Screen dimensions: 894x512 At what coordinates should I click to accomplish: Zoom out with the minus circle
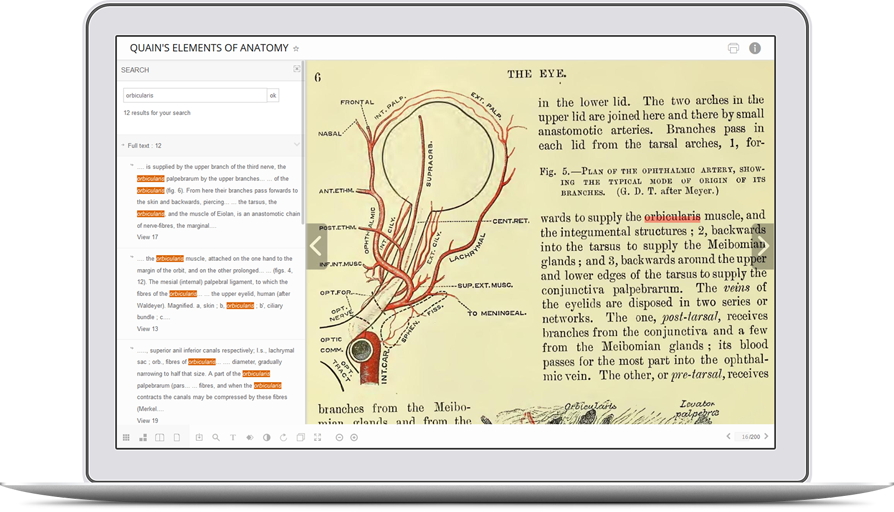(339, 437)
